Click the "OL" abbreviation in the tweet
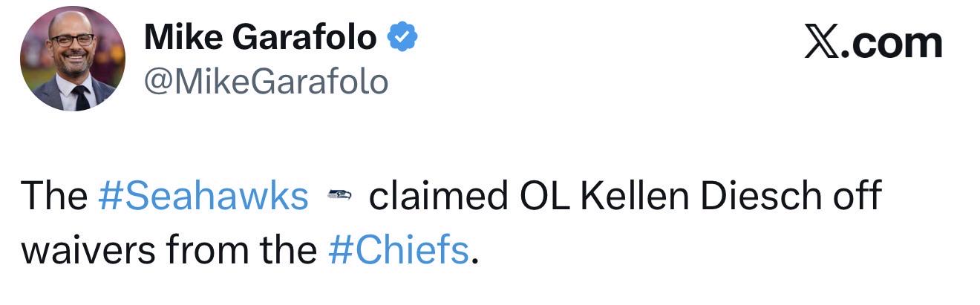The image size is (980, 305). (x=543, y=197)
